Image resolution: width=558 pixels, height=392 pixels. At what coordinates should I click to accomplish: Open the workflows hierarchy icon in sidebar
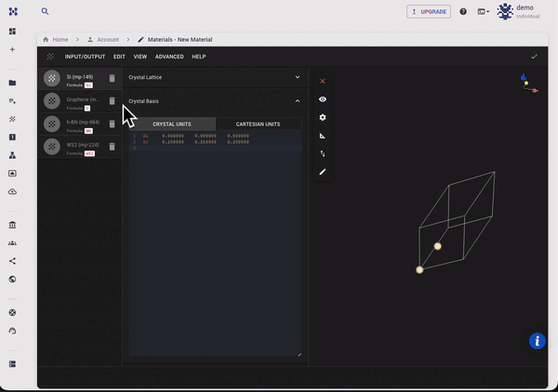(12, 155)
